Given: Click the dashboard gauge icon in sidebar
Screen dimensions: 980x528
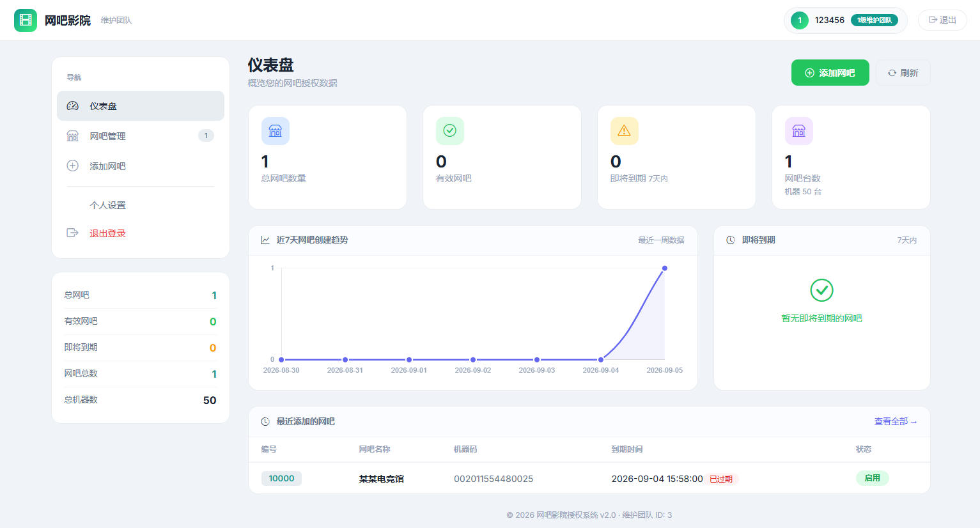Looking at the screenshot, I should (73, 106).
